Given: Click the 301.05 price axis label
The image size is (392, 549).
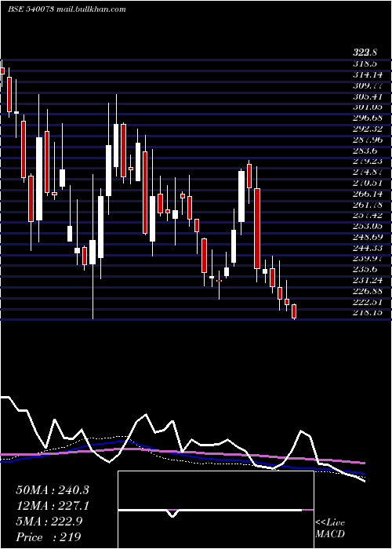Looking at the screenshot, I should [x=368, y=107].
